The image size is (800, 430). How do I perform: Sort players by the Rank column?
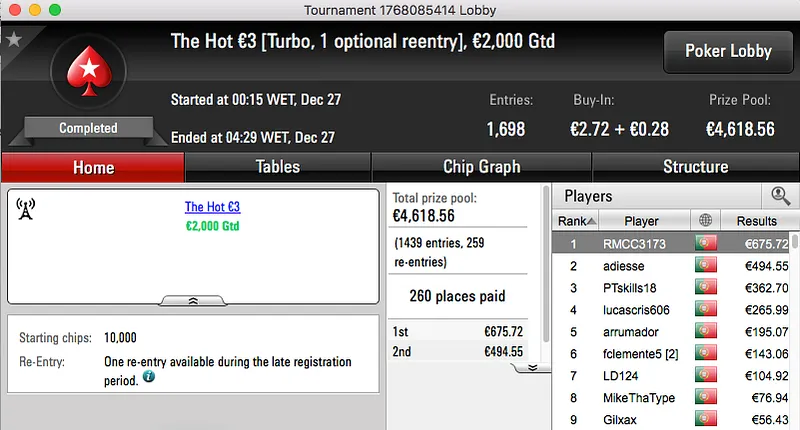(x=577, y=221)
